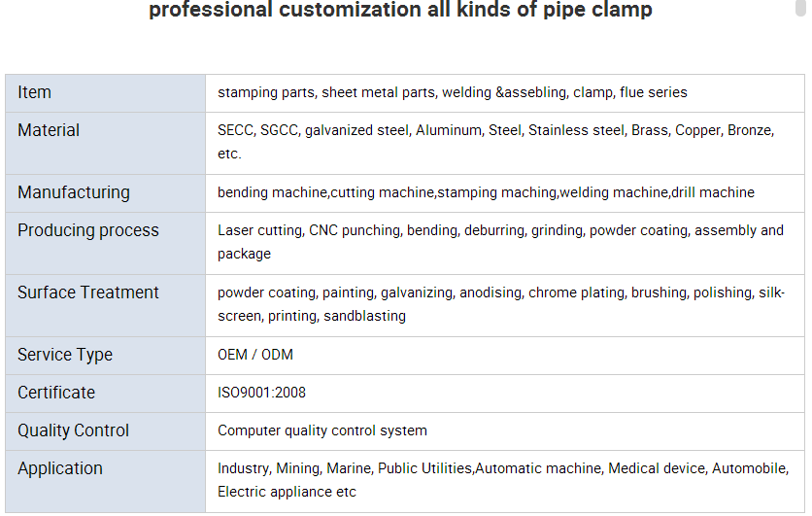The image size is (812, 516).
Task: Click the powder coating surface treatment text
Action: tap(501, 304)
